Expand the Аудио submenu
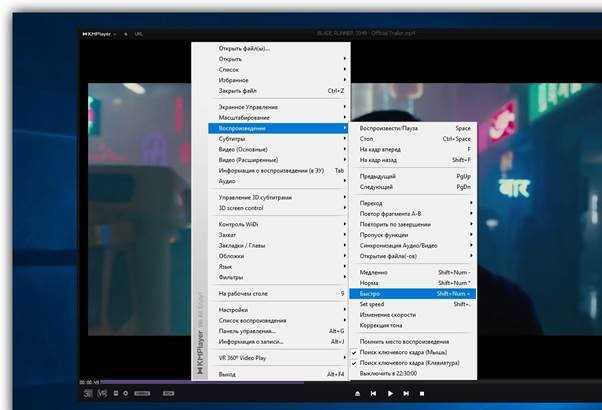The image size is (602, 410). tap(278, 181)
